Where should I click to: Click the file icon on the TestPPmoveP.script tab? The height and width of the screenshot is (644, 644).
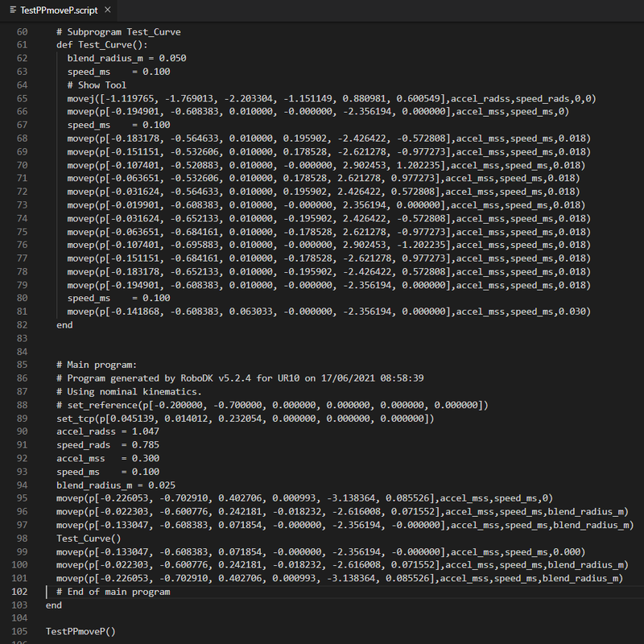[13, 10]
